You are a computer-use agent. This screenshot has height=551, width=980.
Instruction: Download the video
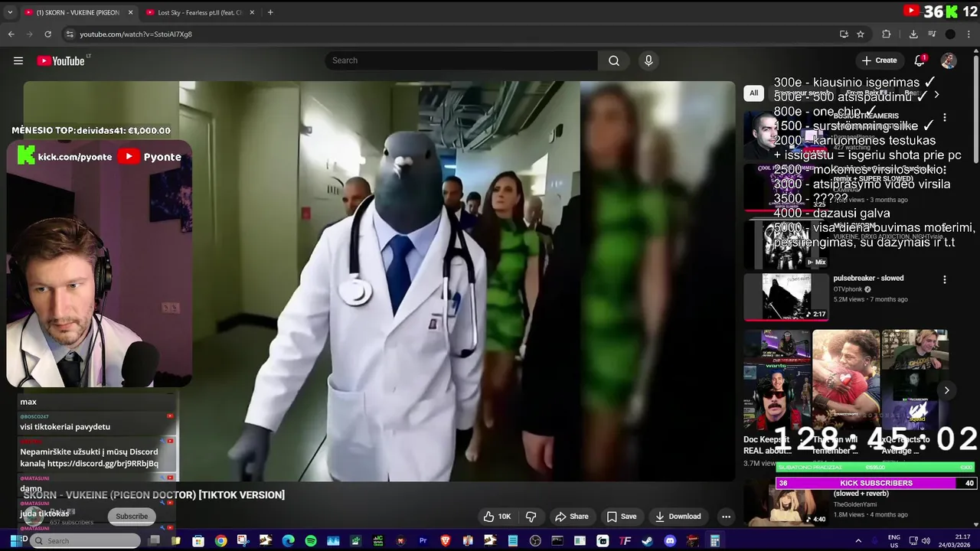point(678,517)
